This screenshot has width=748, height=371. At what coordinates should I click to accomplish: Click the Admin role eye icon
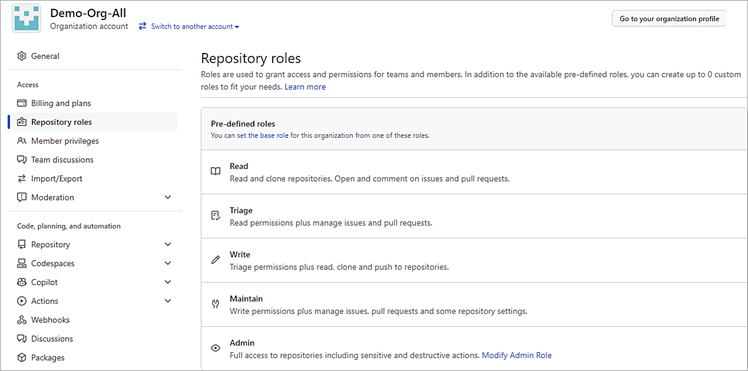(216, 348)
